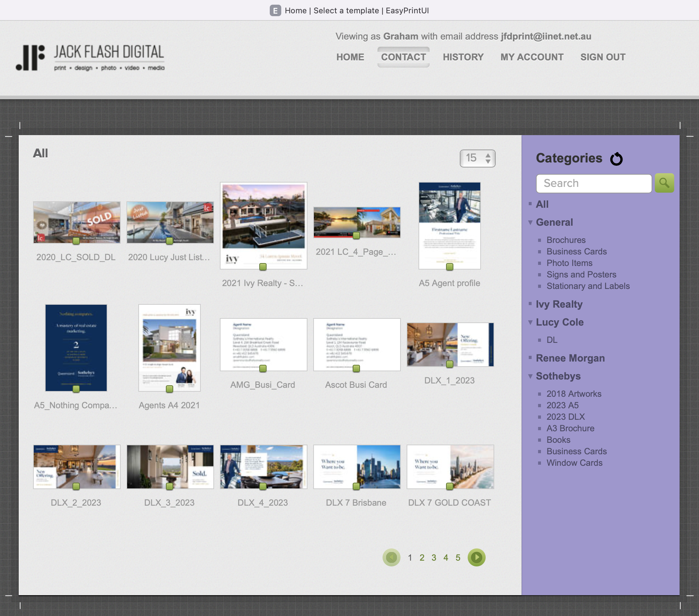Open the Window Cards subcategory
The height and width of the screenshot is (616, 699).
[574, 463]
